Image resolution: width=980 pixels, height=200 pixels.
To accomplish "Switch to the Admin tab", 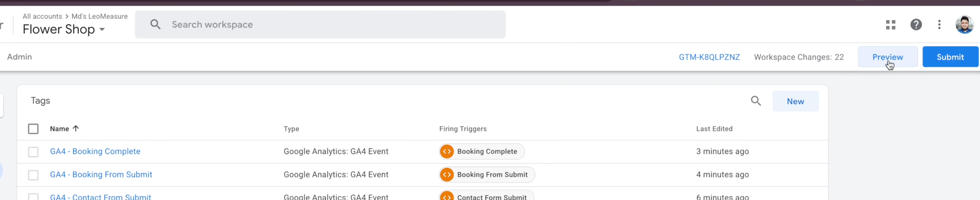I will (x=19, y=57).
